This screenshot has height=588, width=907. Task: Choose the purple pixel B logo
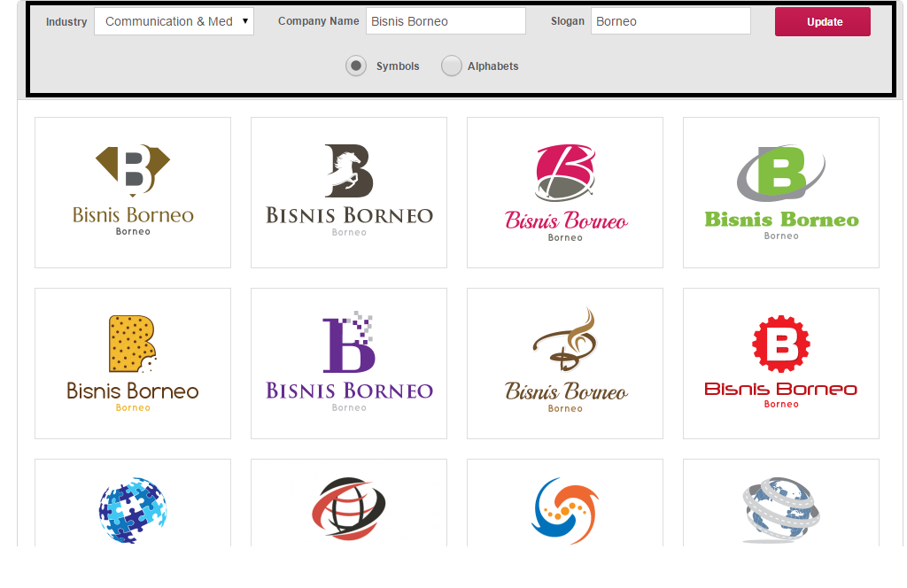pos(349,364)
